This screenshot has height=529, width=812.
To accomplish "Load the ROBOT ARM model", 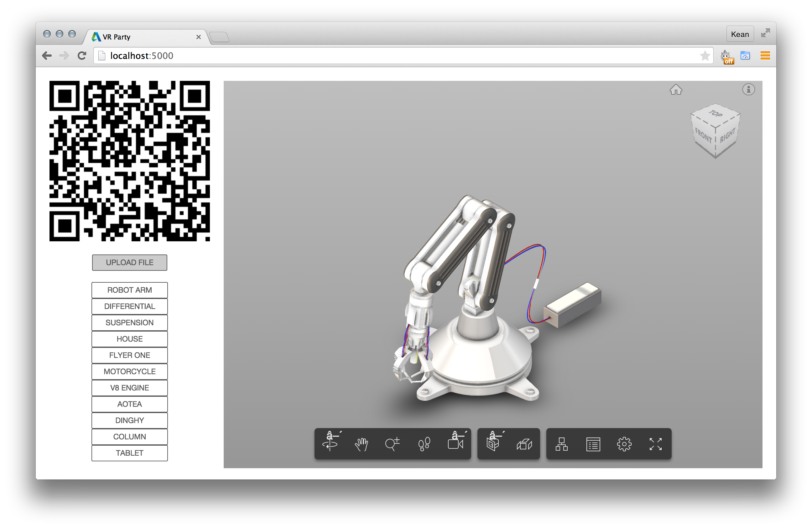I will pyautogui.click(x=129, y=290).
